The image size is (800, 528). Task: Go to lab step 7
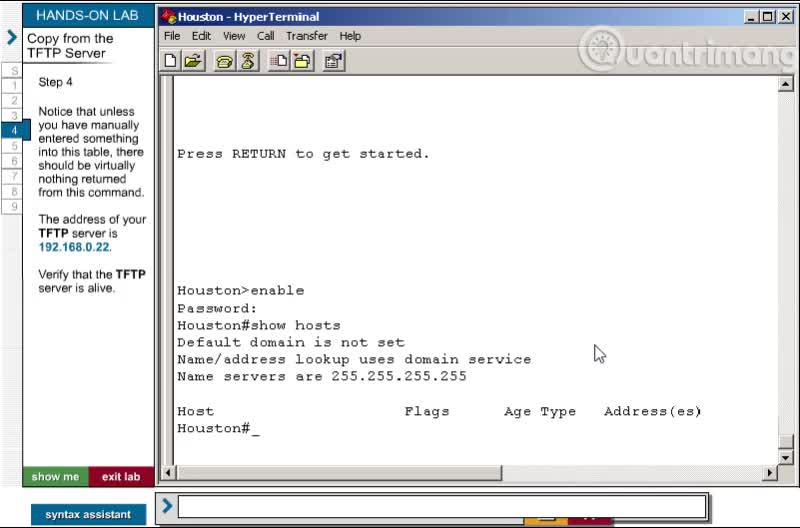[12, 176]
